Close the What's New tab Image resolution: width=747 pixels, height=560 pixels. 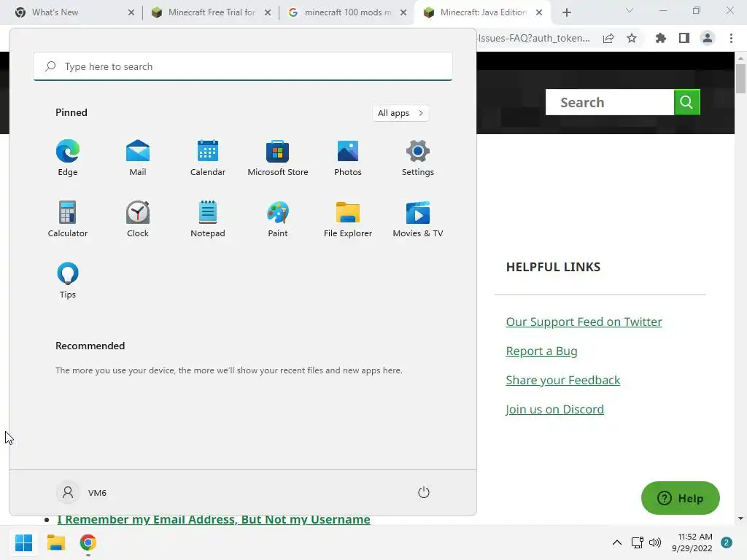131,12
